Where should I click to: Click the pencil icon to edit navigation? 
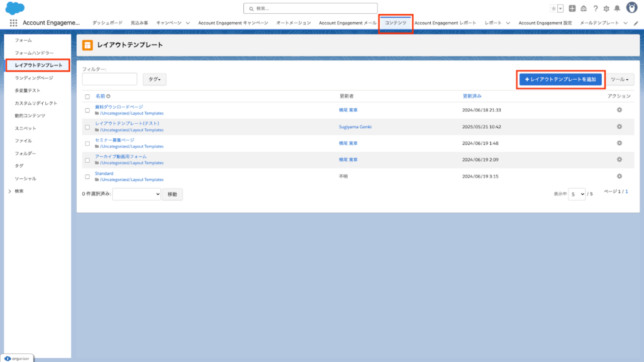[635, 23]
